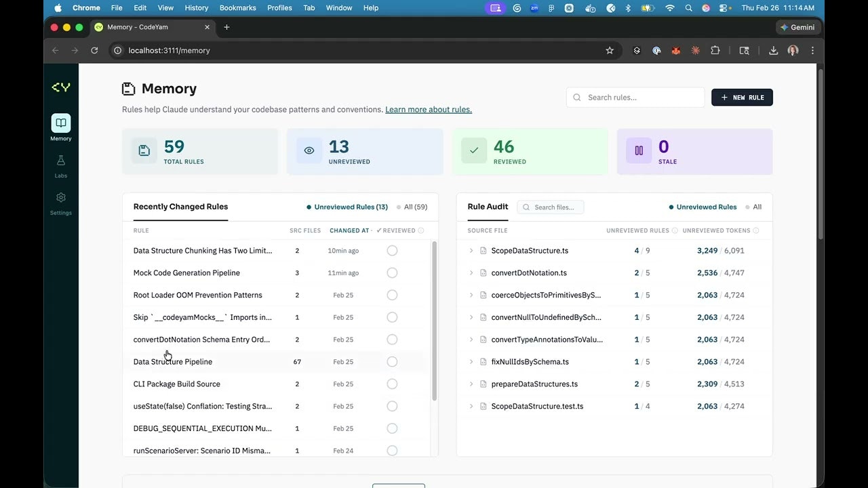Viewport: 868px width, 488px height.
Task: Open Settings from the sidebar
Action: point(60,203)
